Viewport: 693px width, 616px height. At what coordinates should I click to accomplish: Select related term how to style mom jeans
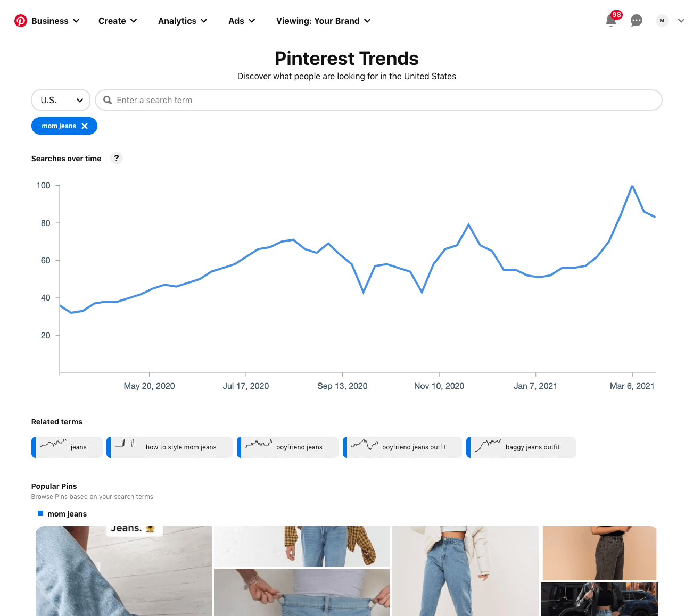[169, 447]
